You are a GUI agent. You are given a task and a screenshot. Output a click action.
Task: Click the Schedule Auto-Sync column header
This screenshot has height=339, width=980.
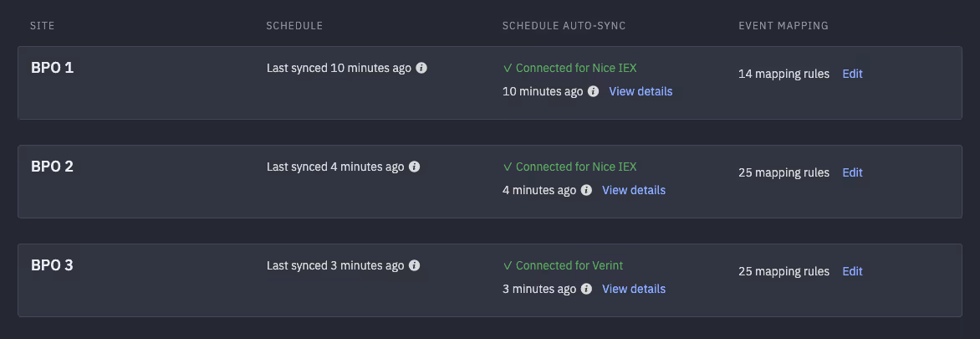pyautogui.click(x=564, y=26)
